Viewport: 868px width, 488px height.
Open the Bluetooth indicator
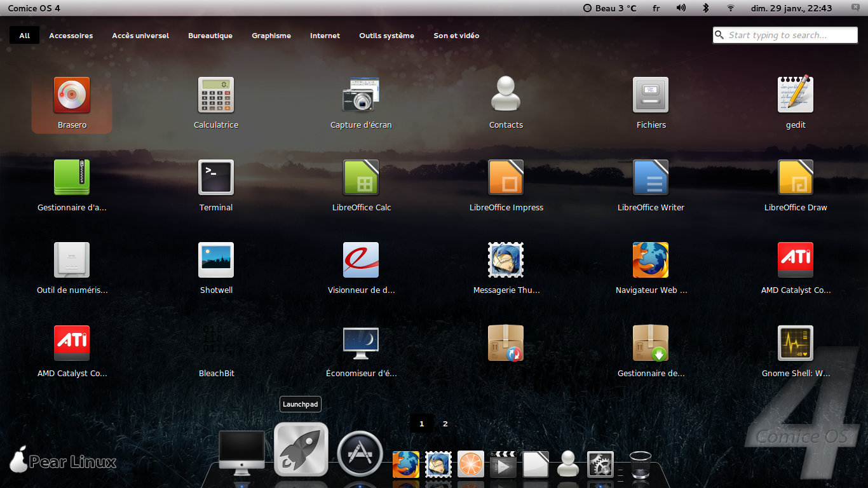click(x=705, y=8)
